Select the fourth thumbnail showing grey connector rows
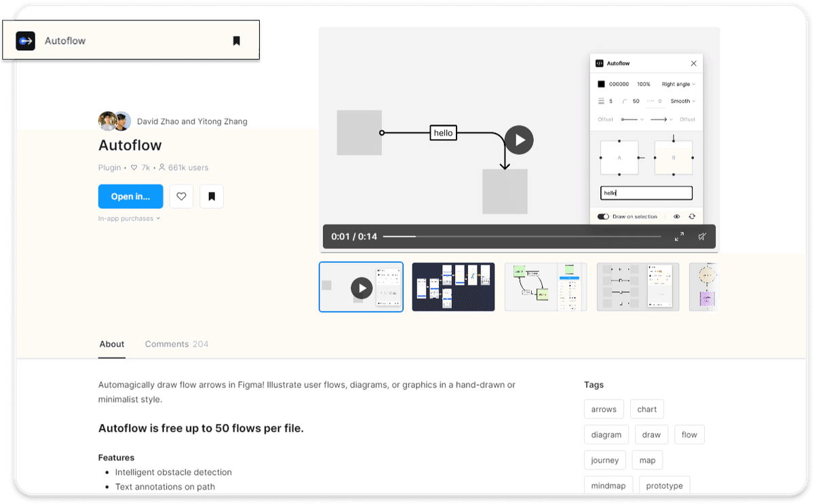Viewport: 814px width, 504px height. pyautogui.click(x=638, y=287)
